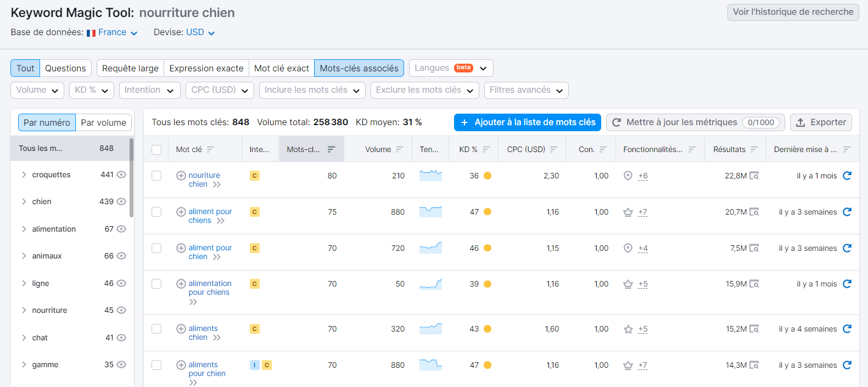This screenshot has height=387, width=868.
Task: Click 'Ajouter à la liste de mots clés'
Action: (x=528, y=122)
